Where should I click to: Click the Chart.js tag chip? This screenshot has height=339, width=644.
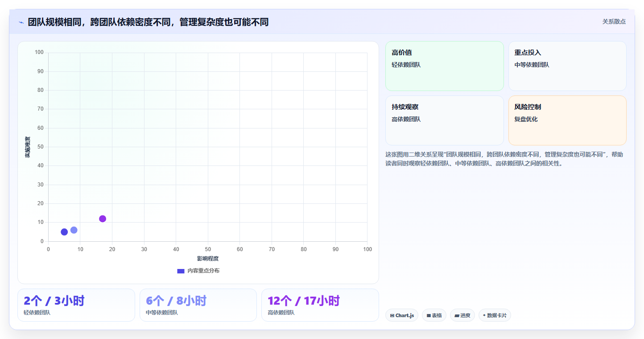point(402,315)
